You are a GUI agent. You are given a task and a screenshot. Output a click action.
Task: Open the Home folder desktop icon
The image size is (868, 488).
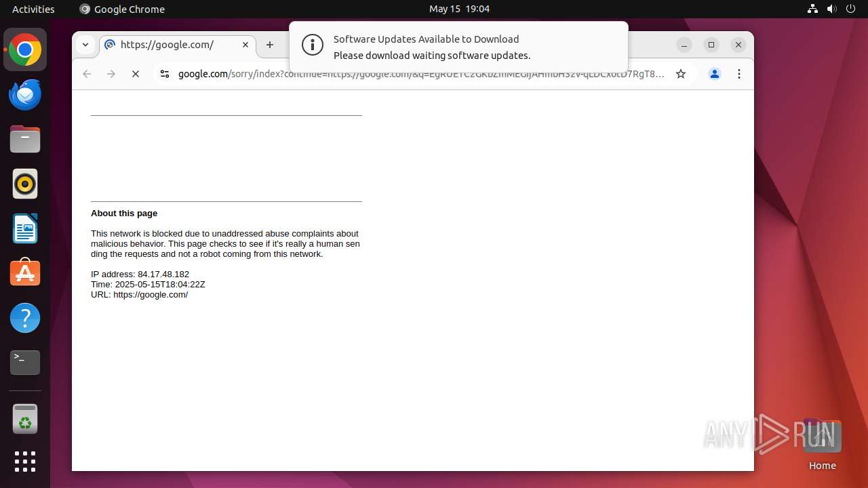click(x=822, y=445)
